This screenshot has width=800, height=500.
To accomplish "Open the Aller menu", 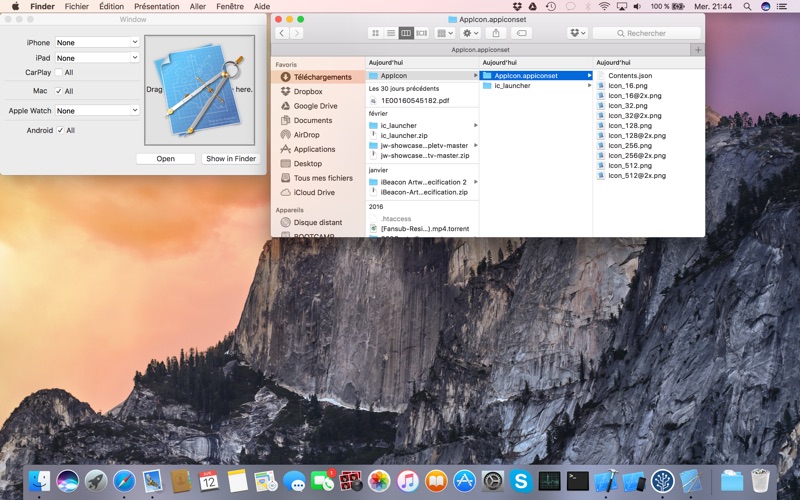I will coord(197,6).
